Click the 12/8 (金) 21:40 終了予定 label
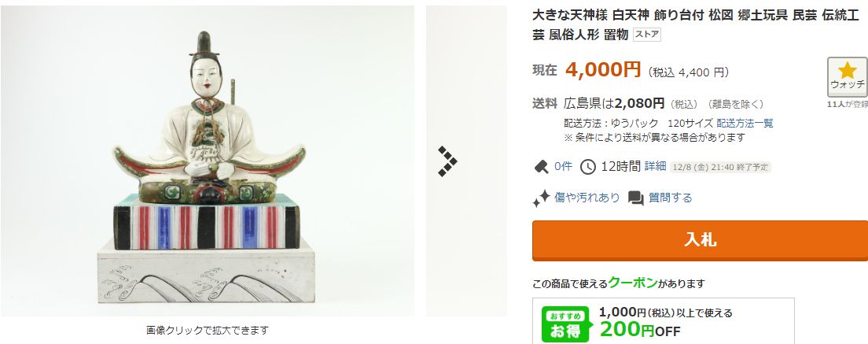 (720, 167)
